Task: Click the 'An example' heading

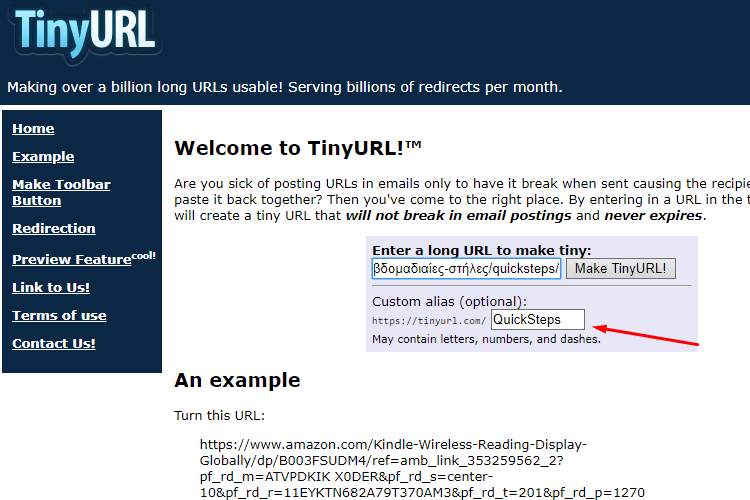Action: click(x=237, y=380)
